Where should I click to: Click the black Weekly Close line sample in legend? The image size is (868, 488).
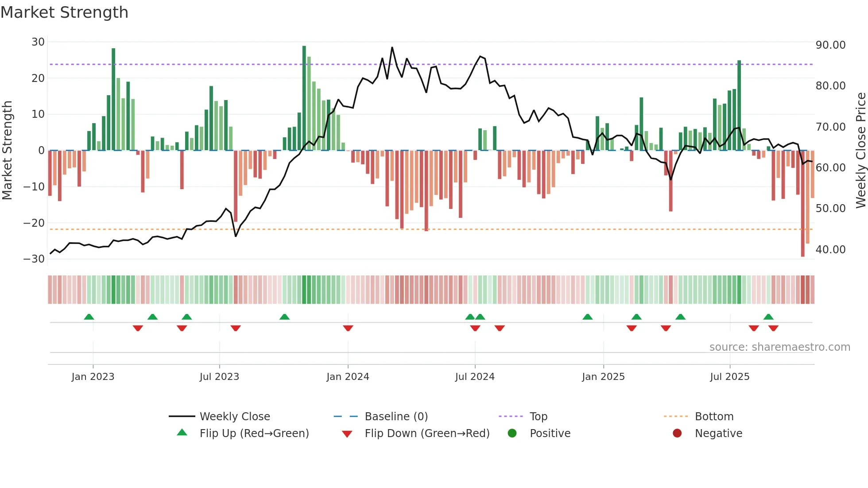pos(182,416)
